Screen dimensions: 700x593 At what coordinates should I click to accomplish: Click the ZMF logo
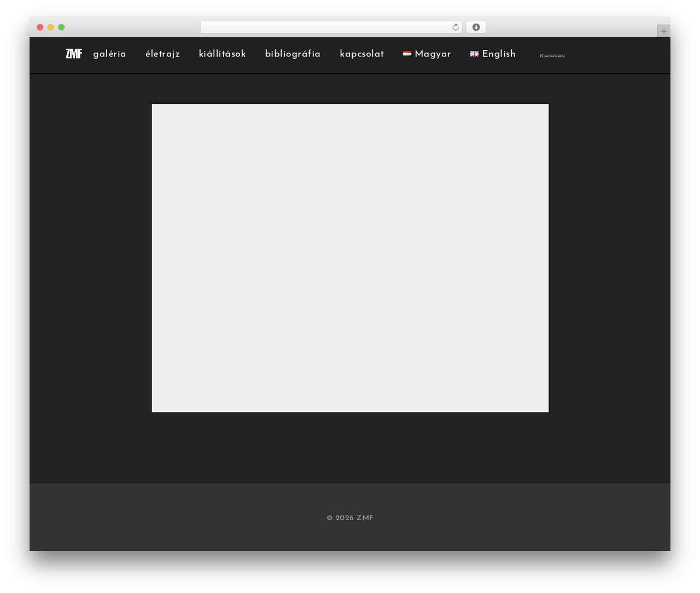(x=74, y=54)
